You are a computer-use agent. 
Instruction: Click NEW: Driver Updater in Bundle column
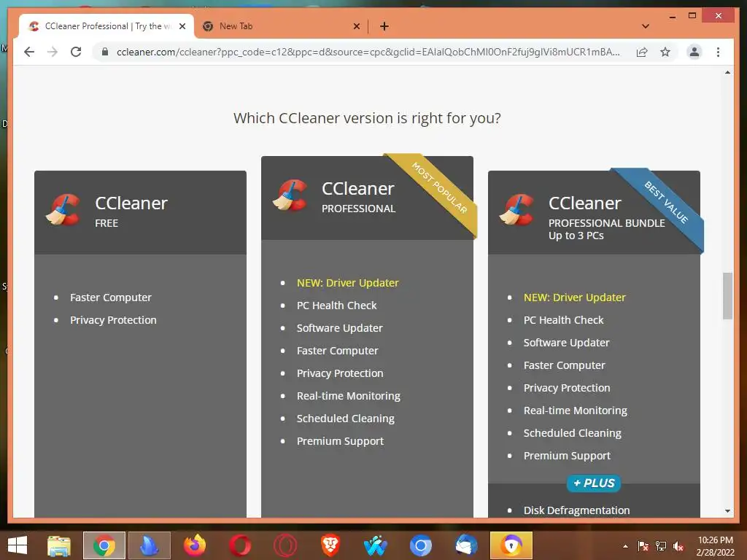coord(575,297)
